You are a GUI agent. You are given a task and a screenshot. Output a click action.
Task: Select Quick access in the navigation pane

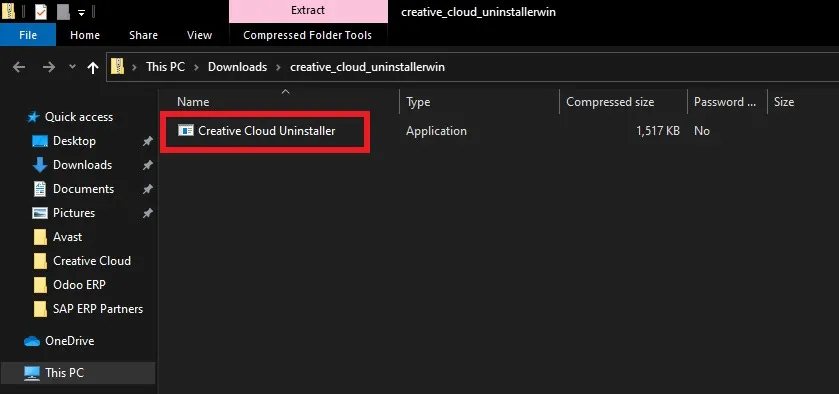click(79, 117)
